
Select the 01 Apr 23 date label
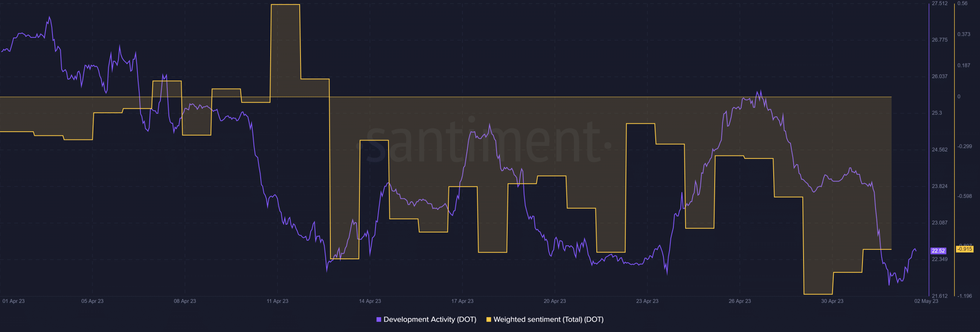[13, 301]
